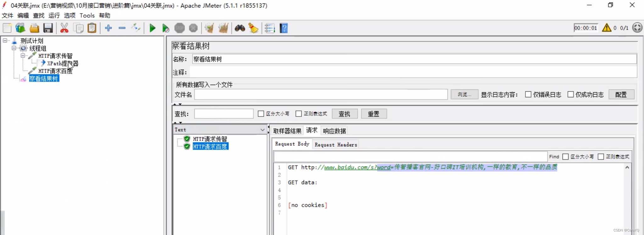Collapse the 测试计划 tree node
Viewport: 644px width, 235px height.
click(x=5, y=40)
